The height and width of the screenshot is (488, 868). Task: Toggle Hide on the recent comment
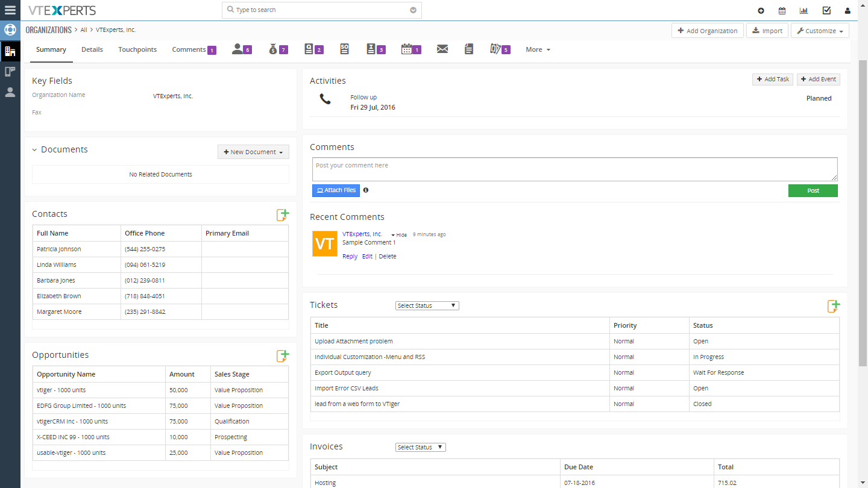(399, 235)
